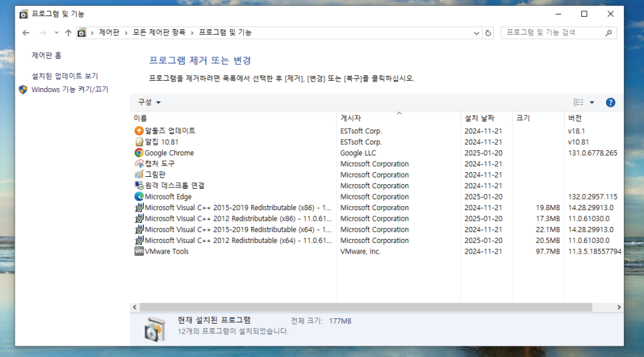
Task: Open the 구성 dropdown menu
Action: [149, 102]
